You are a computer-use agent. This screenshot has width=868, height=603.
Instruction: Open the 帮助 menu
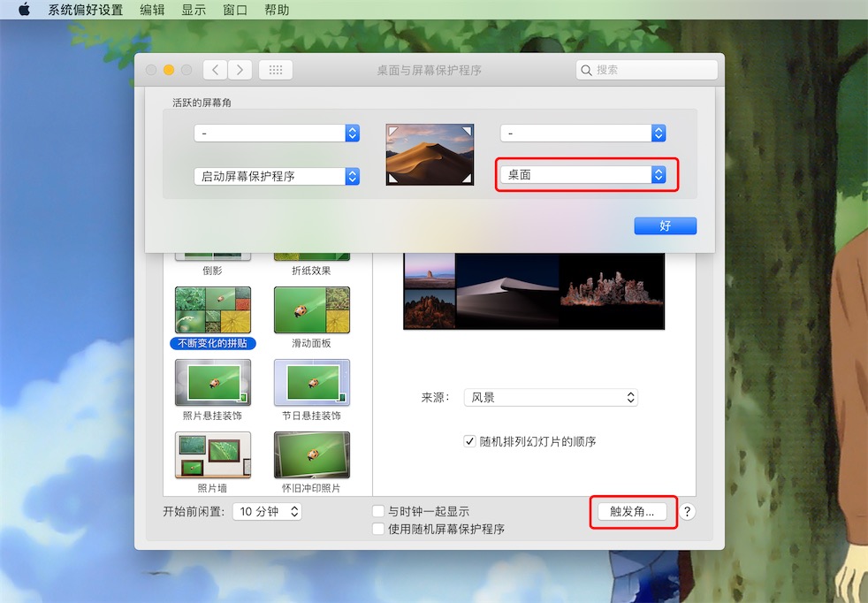277,10
